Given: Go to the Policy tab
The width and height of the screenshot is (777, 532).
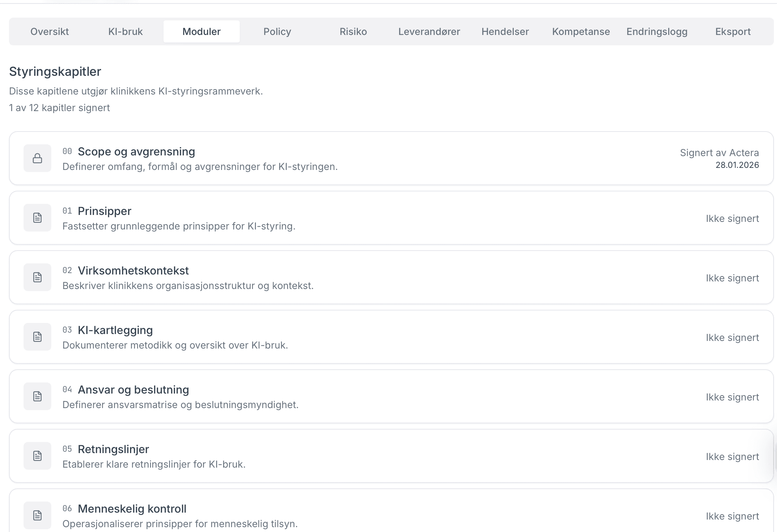Looking at the screenshot, I should point(277,31).
